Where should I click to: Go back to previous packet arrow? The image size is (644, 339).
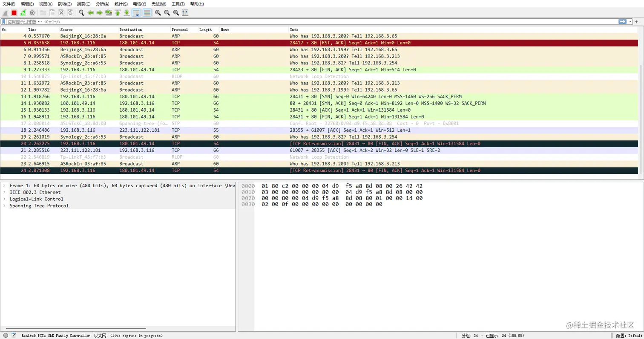pos(90,13)
